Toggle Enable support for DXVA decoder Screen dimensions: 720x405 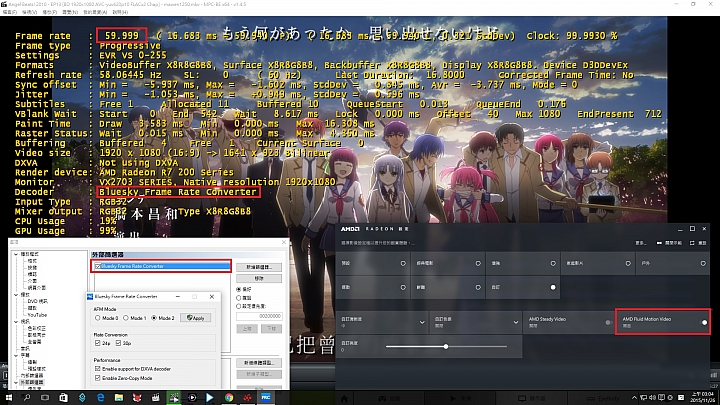97,369
